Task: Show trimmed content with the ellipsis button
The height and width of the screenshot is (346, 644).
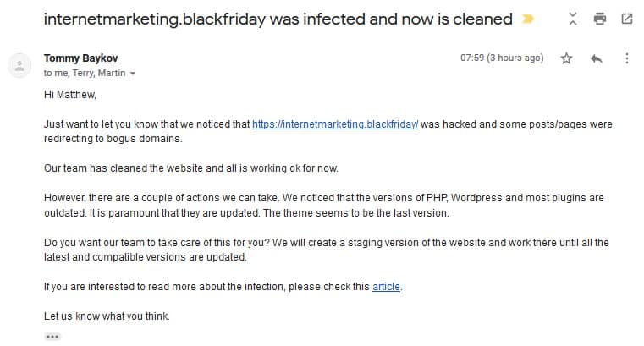Action: click(52, 337)
